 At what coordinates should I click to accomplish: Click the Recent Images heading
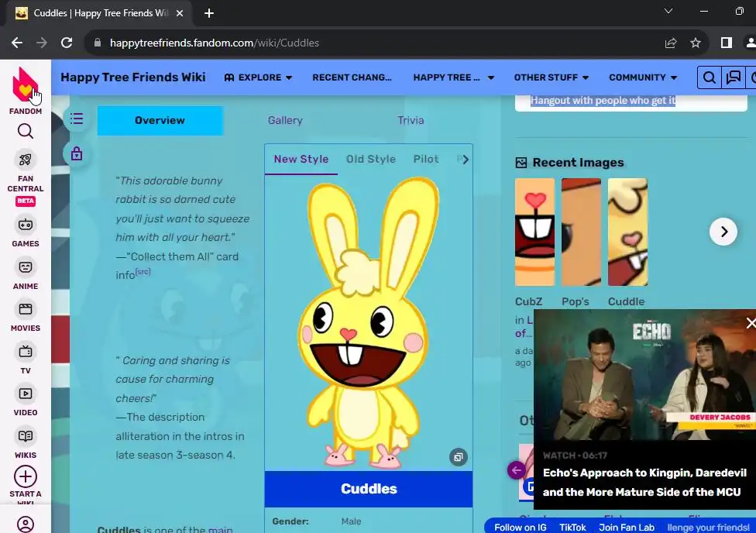pyautogui.click(x=578, y=163)
